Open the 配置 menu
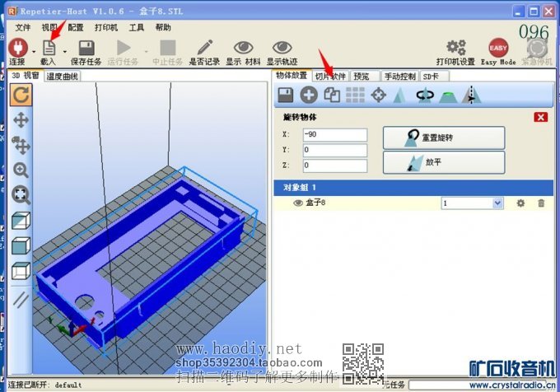560x392 pixels. [76, 27]
